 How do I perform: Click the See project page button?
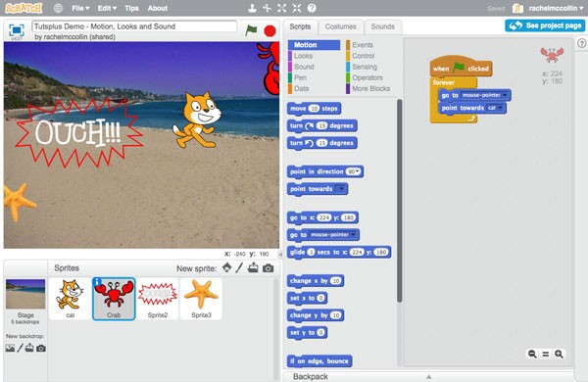tap(545, 25)
